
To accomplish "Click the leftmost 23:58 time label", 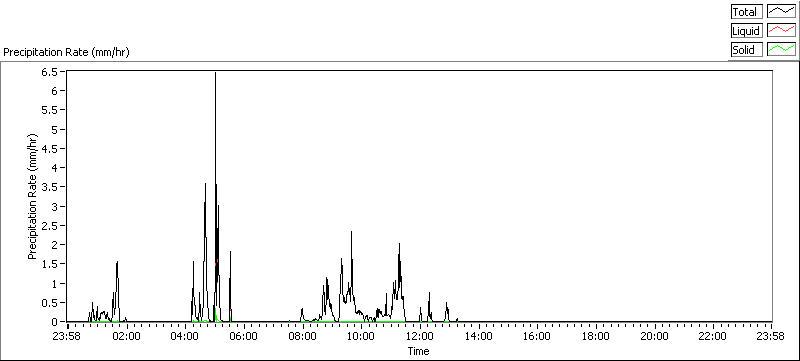I will (67, 336).
